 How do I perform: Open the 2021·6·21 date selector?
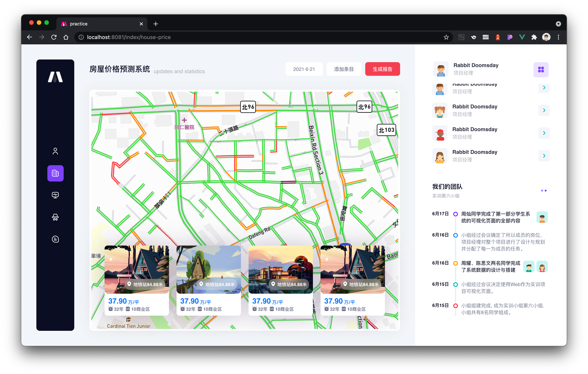click(304, 69)
